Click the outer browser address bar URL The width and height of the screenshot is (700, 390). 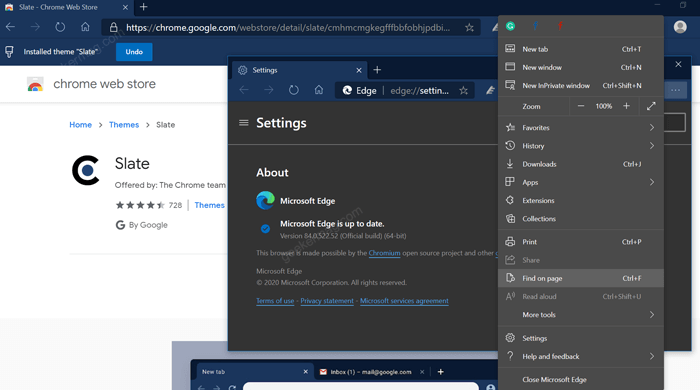click(x=288, y=28)
